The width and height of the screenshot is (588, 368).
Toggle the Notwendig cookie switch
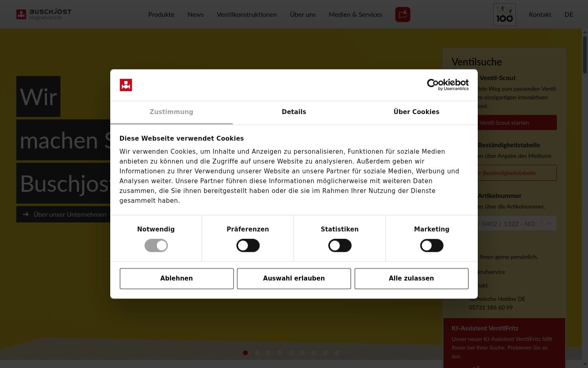(156, 245)
